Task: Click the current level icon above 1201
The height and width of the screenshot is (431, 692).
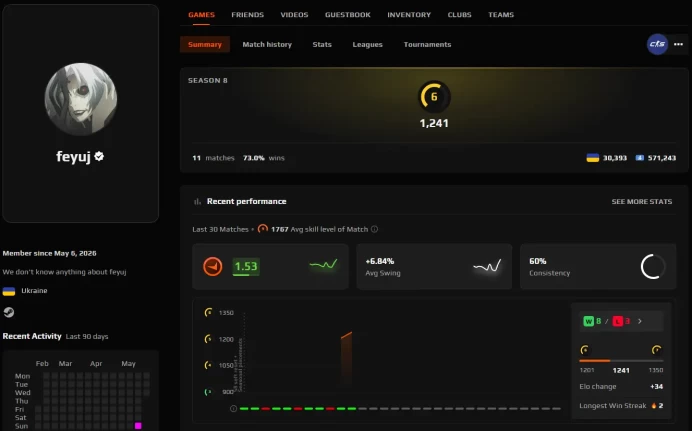Action: click(585, 350)
